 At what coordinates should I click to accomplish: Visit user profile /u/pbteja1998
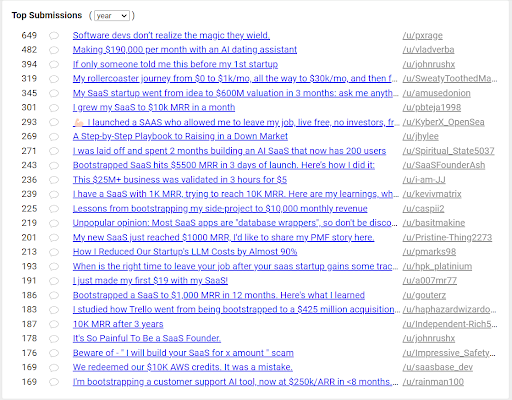coord(432,107)
